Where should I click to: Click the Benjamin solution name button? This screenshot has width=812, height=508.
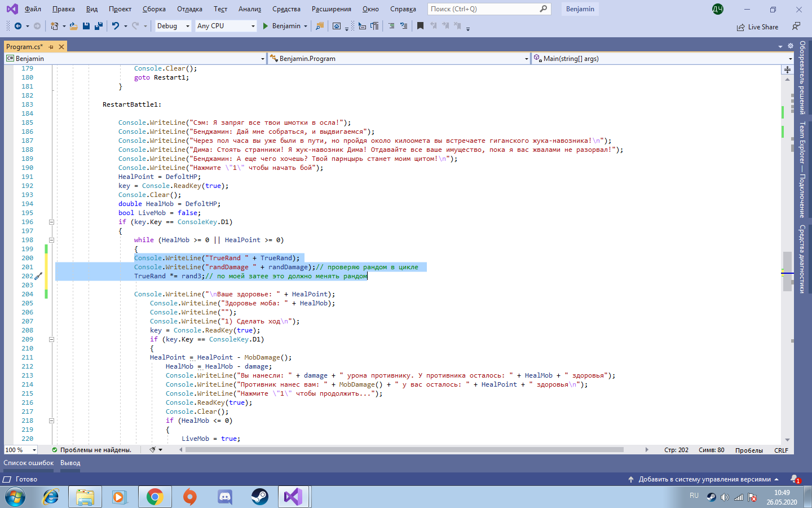click(x=580, y=9)
